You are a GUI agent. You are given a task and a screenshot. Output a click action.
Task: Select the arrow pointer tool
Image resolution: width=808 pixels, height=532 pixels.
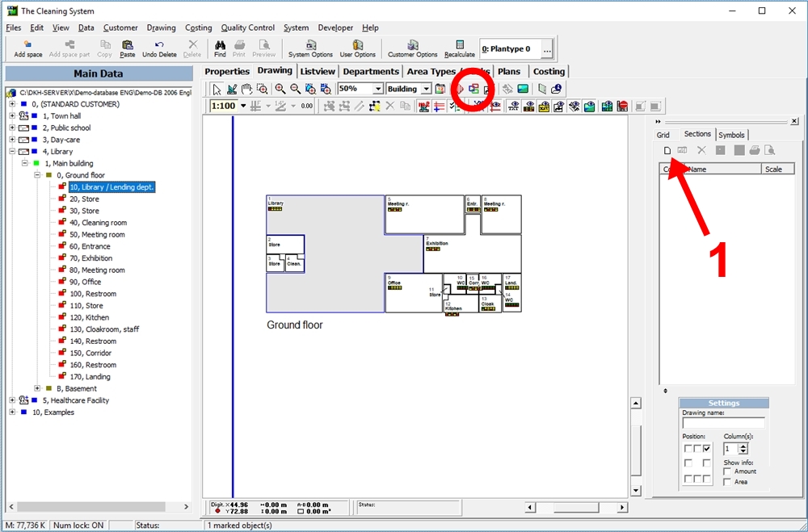coord(217,89)
